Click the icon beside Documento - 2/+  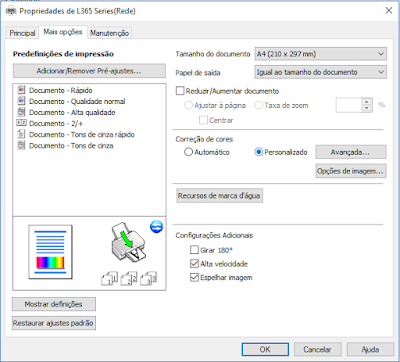[21, 123]
